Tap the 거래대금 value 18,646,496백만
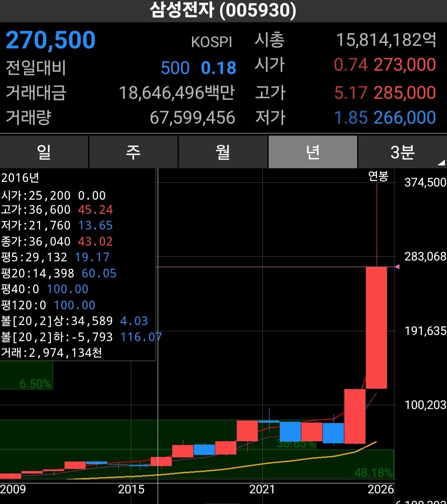This screenshot has width=447, height=504. 177,93
